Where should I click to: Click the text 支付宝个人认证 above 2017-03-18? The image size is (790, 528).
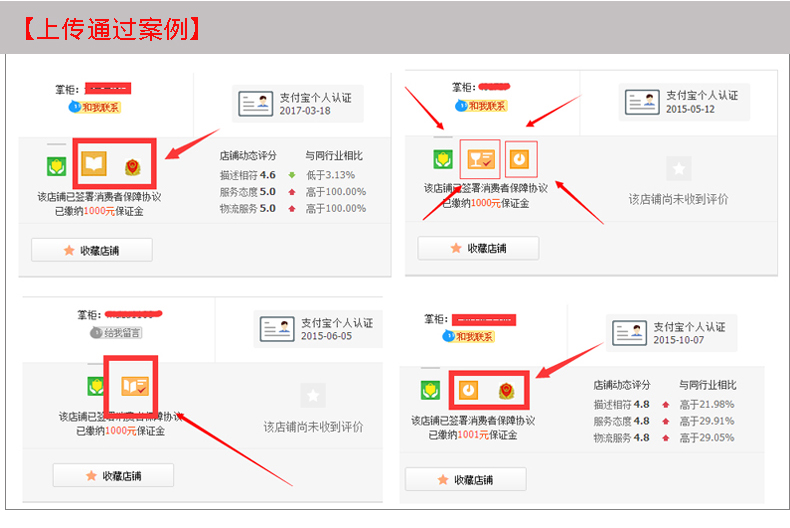coord(315,98)
